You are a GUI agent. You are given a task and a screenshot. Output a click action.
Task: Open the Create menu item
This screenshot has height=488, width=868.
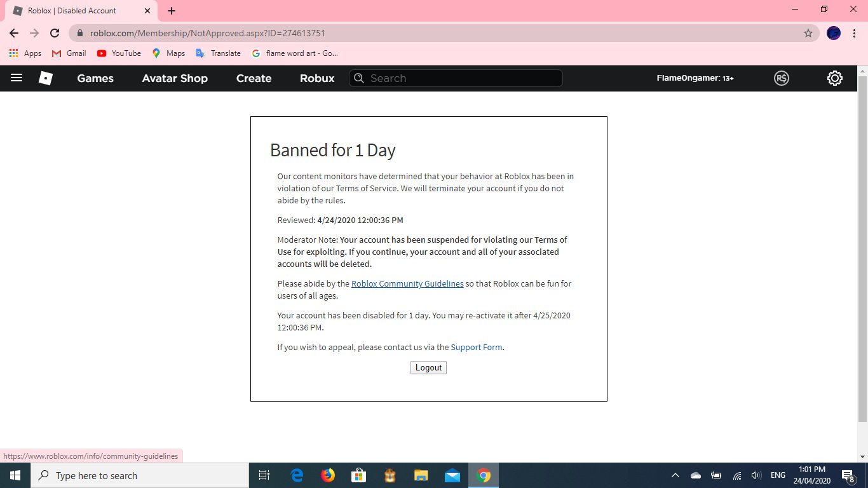click(254, 78)
